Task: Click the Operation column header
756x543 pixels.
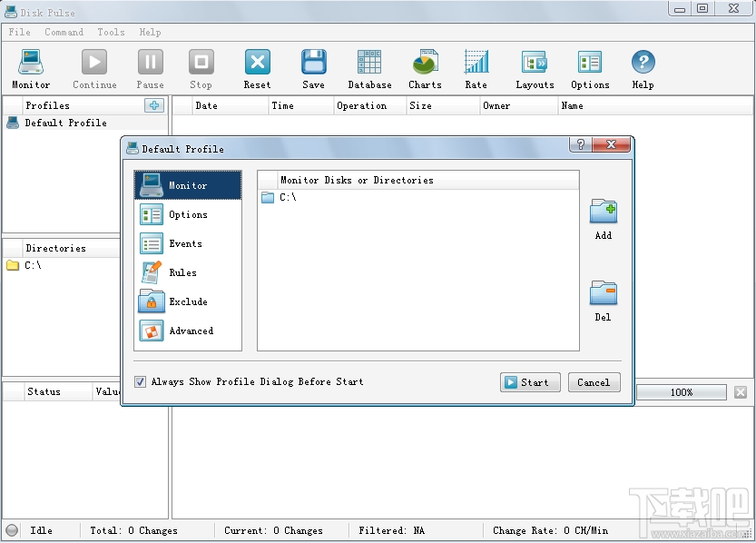Action: point(369,105)
